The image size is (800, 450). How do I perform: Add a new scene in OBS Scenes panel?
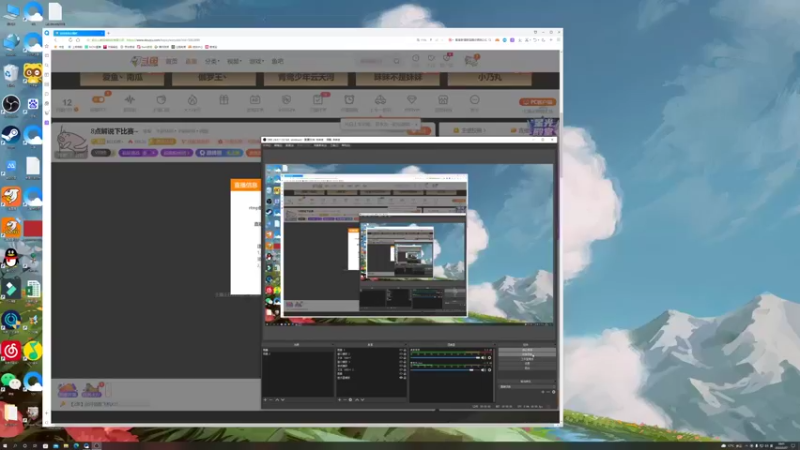(x=265, y=399)
